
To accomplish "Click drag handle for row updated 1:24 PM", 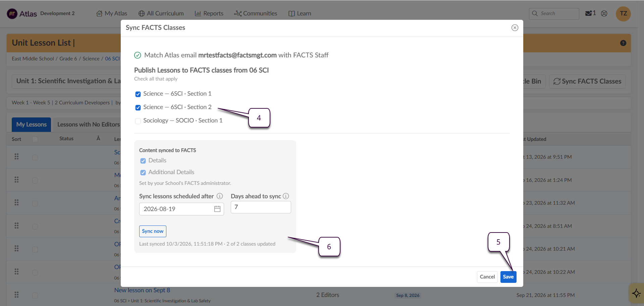I will (16, 180).
